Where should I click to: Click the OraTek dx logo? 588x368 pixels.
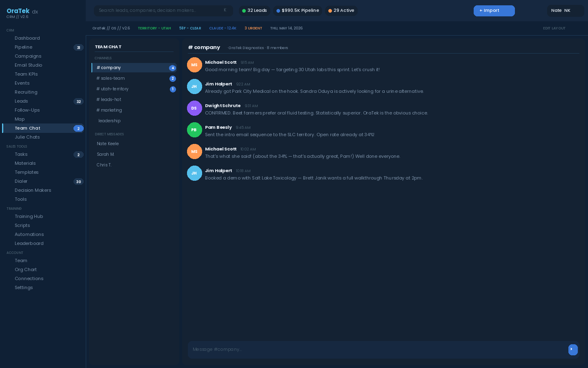[x=22, y=11]
